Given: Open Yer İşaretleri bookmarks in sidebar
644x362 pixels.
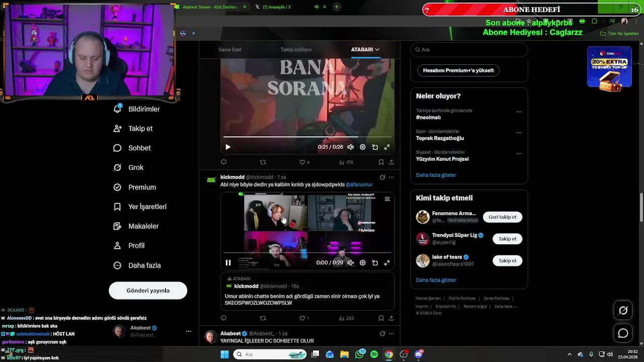Looking at the screenshot, I should (140, 207).
